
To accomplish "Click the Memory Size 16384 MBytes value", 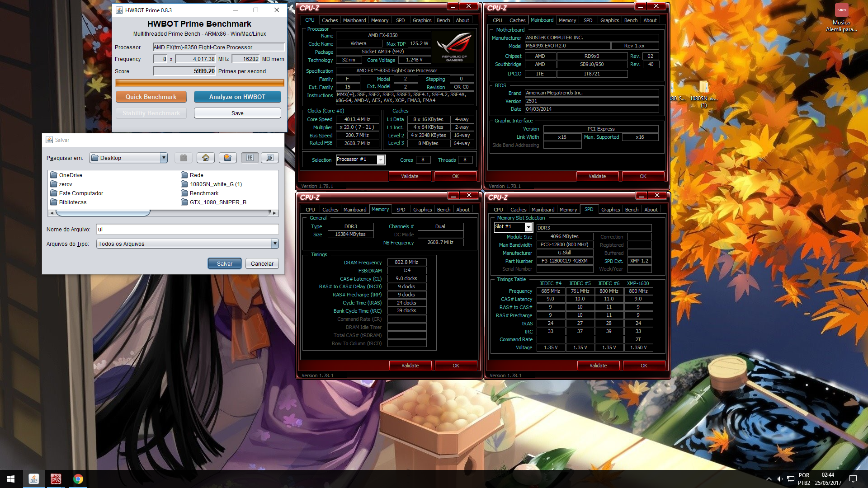I will pos(350,234).
